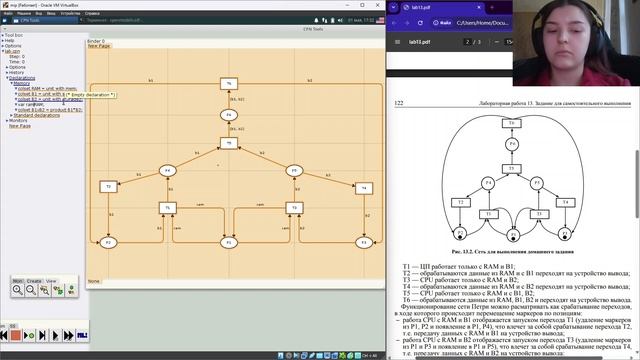The image size is (640, 360).
Task: Click play-with-green-circle bind manually tool
Action: click(29, 336)
